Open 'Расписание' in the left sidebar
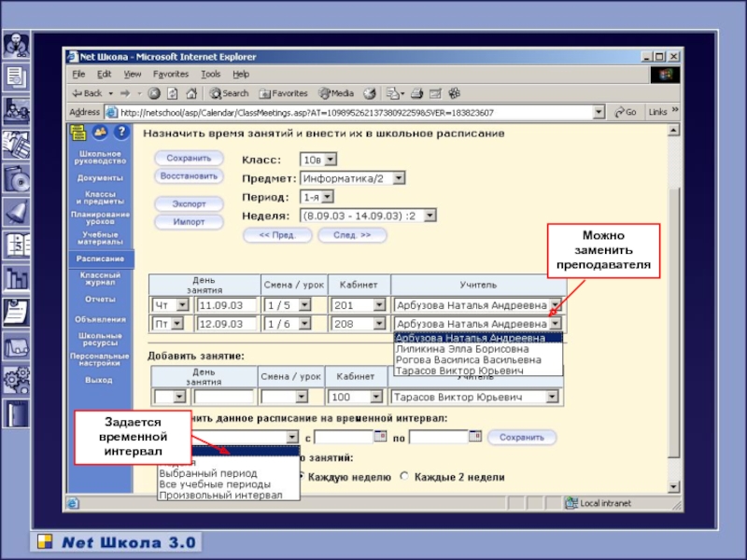747x560 pixels. [101, 259]
